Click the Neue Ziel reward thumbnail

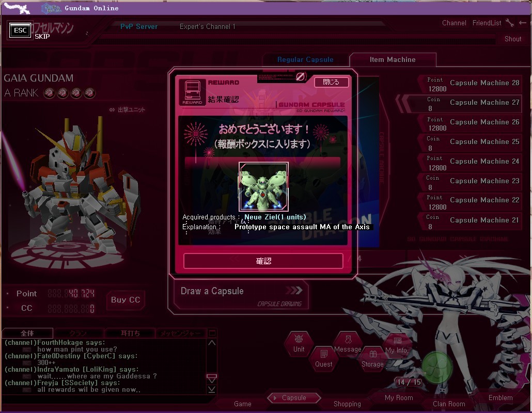(263, 187)
